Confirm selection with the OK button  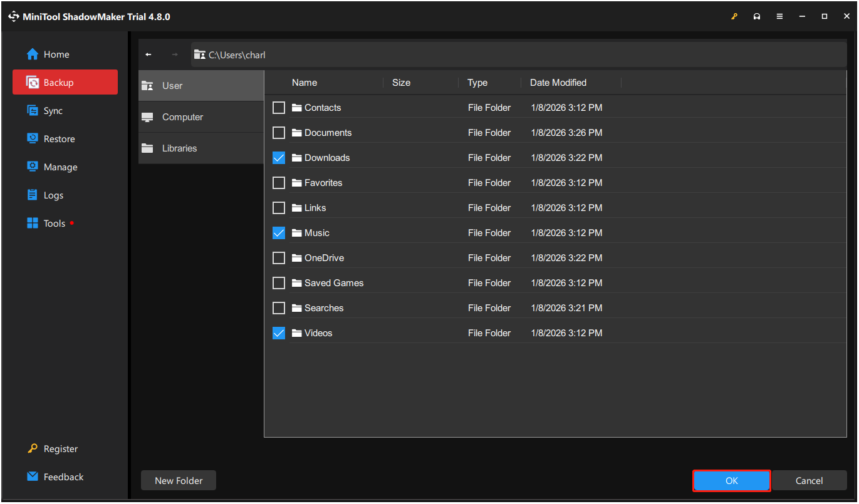(x=731, y=480)
